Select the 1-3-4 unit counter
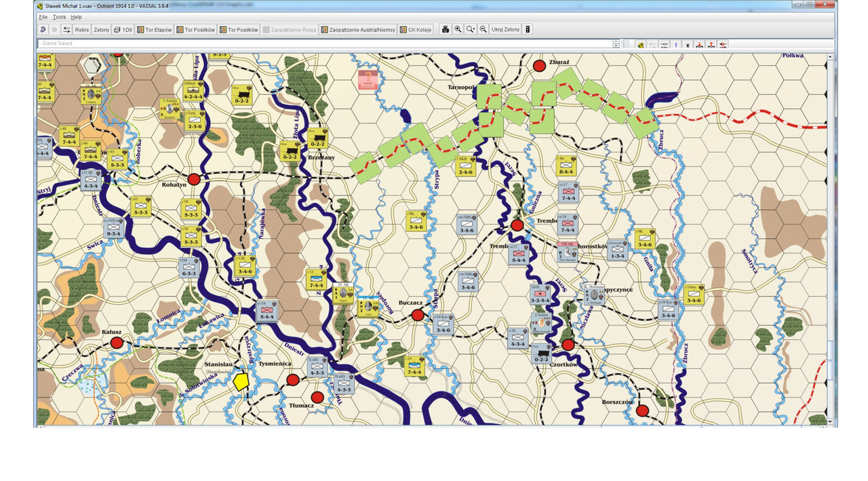868x481 pixels. (x=616, y=249)
